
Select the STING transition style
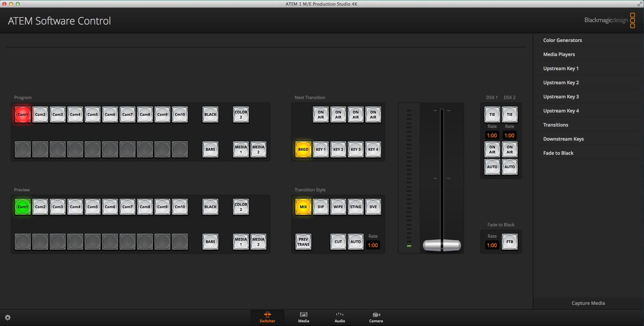pos(356,207)
